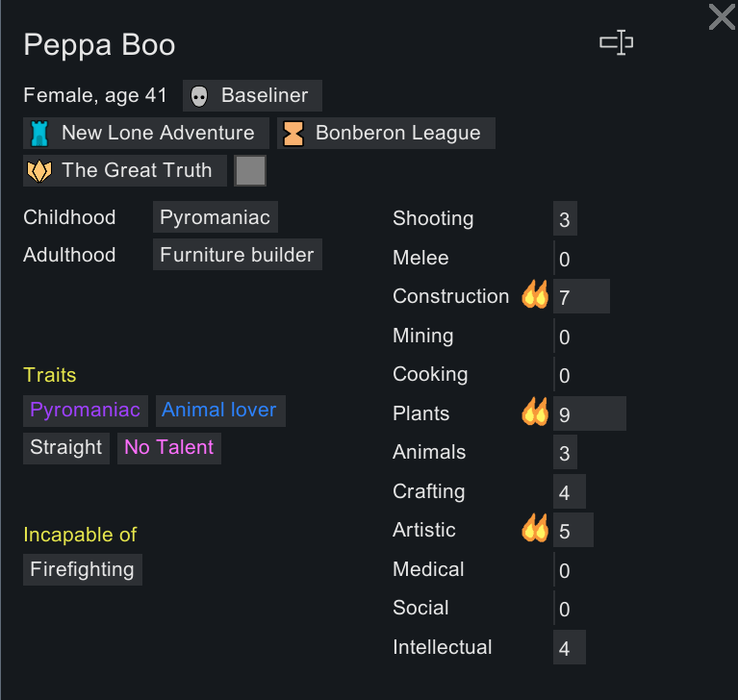Click Construction passion flame icon

pyautogui.click(x=535, y=294)
